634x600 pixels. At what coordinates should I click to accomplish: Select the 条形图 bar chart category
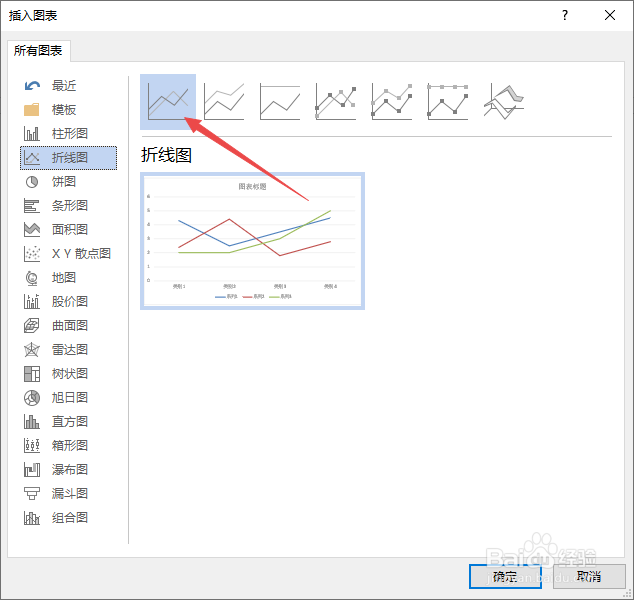(x=68, y=205)
